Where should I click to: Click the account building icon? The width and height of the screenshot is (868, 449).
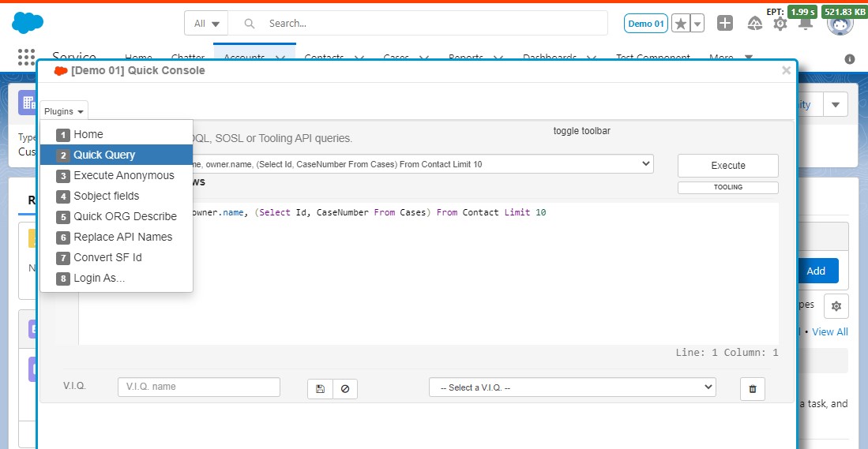coord(27,103)
